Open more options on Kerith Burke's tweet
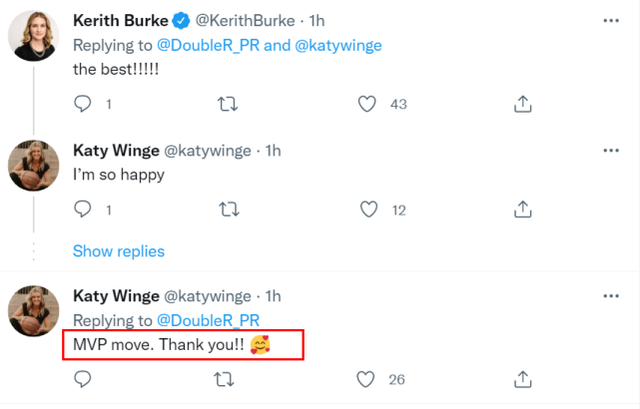 tap(611, 19)
